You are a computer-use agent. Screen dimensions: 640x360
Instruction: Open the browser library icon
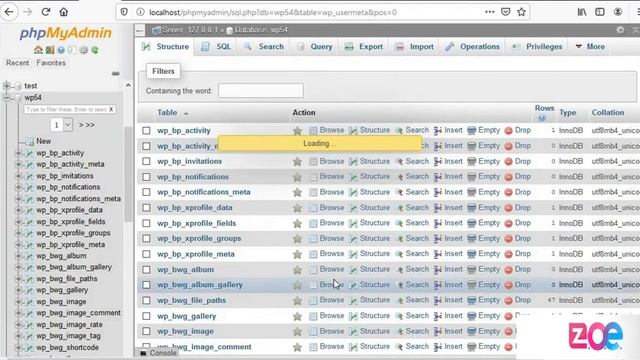(x=582, y=12)
